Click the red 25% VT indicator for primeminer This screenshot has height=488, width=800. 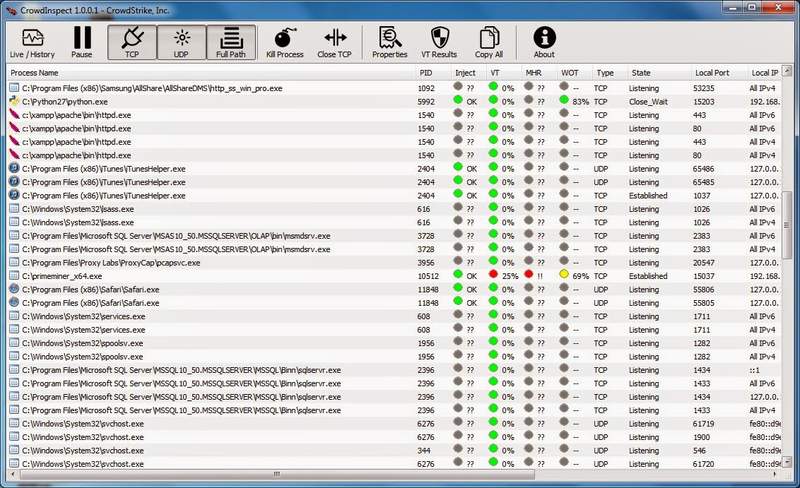pos(493,275)
